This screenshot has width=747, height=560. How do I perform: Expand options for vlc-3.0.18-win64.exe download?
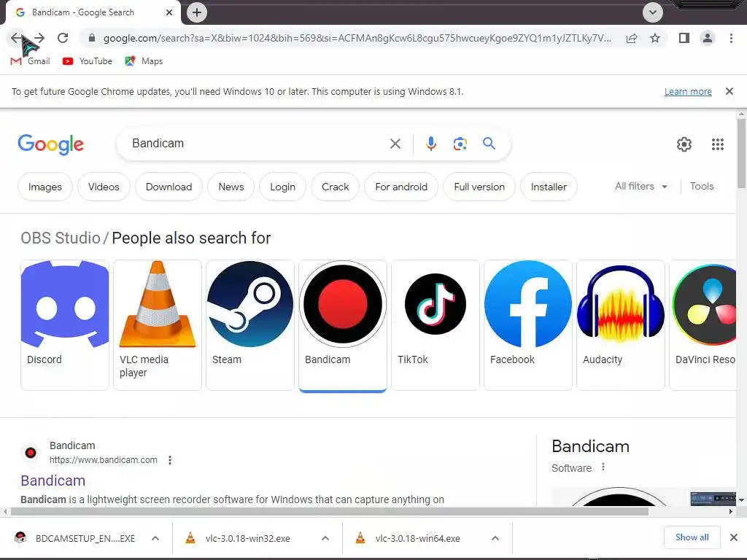(495, 538)
